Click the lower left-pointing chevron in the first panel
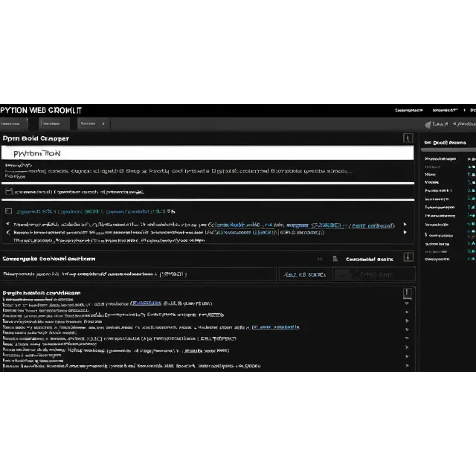 [8, 233]
